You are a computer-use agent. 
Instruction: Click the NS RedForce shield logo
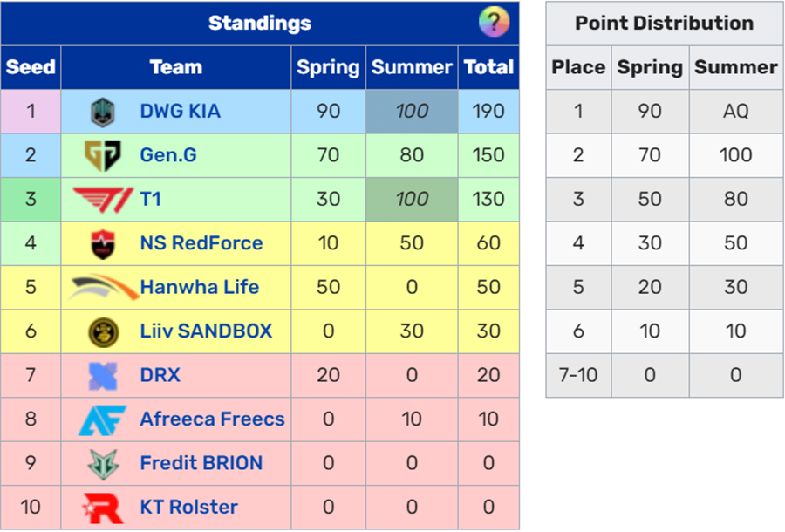pyautogui.click(x=103, y=243)
